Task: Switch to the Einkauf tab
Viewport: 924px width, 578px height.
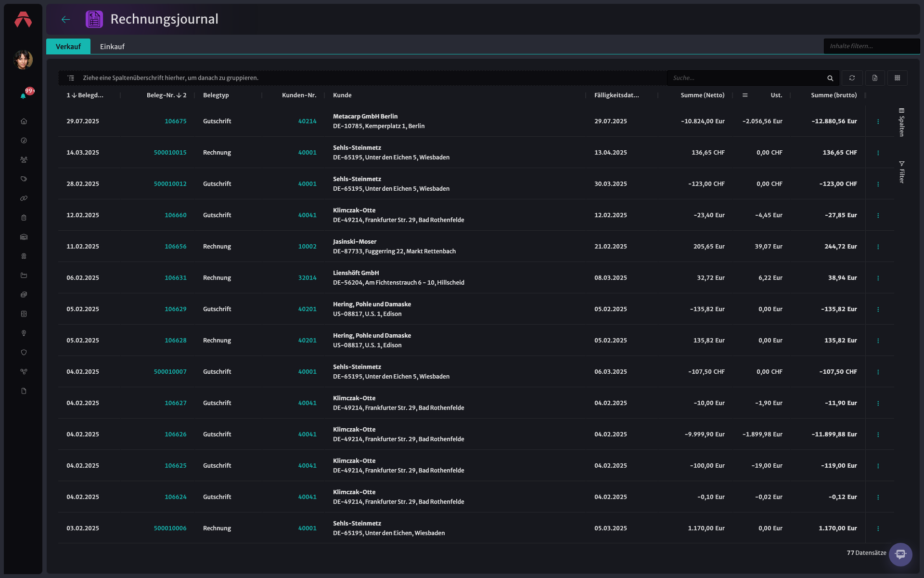Action: [x=112, y=47]
